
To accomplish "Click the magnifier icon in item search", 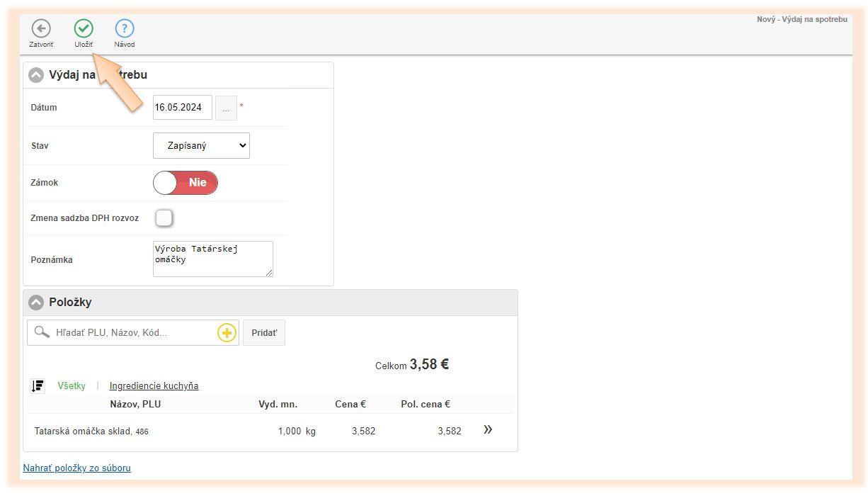I will 42,332.
